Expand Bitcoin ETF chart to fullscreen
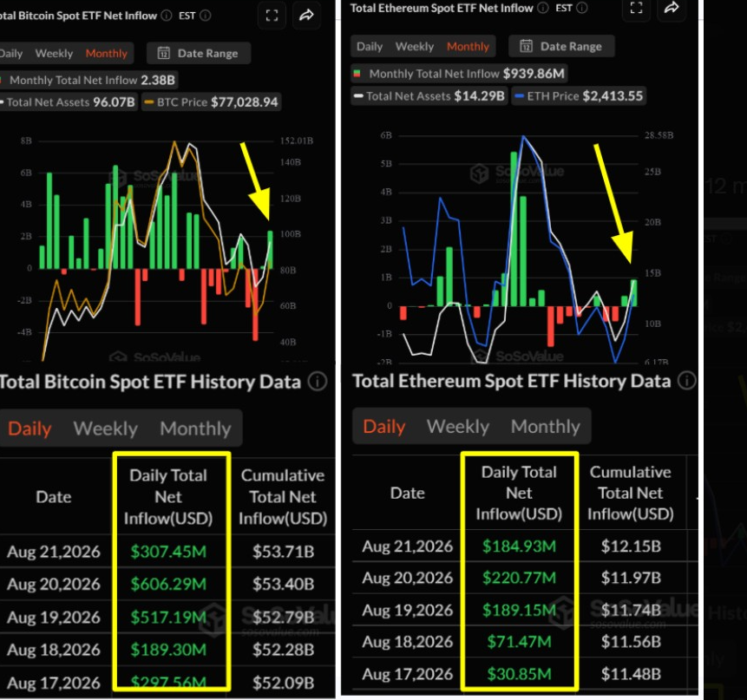747x700 pixels. click(x=272, y=16)
